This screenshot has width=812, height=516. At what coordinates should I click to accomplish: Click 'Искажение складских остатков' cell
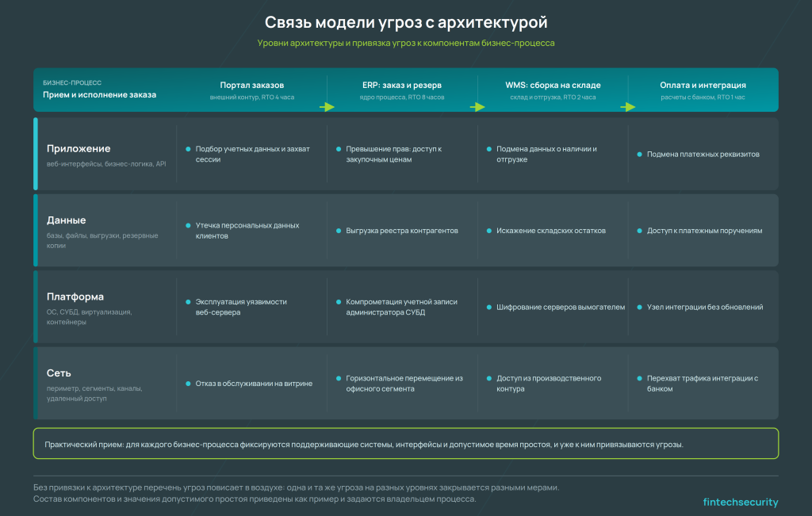[x=551, y=231]
